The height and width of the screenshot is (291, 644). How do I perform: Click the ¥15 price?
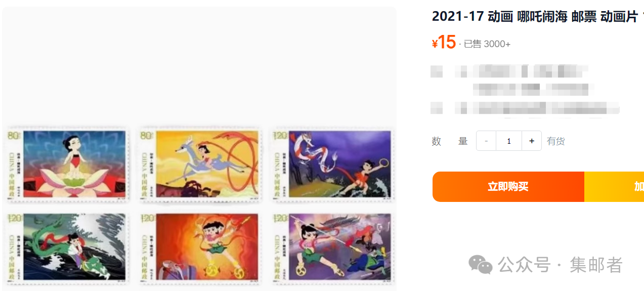coord(444,42)
